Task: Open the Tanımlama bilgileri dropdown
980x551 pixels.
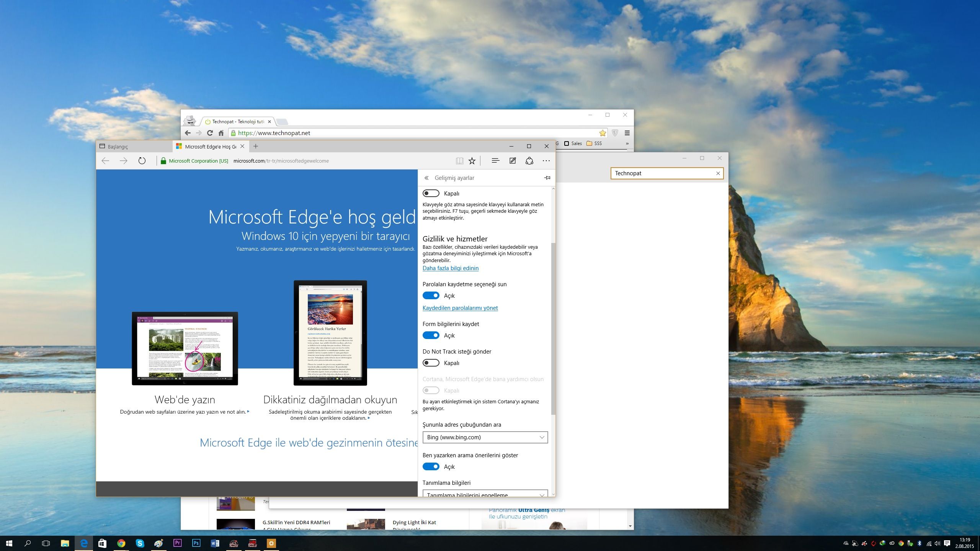Action: (485, 494)
